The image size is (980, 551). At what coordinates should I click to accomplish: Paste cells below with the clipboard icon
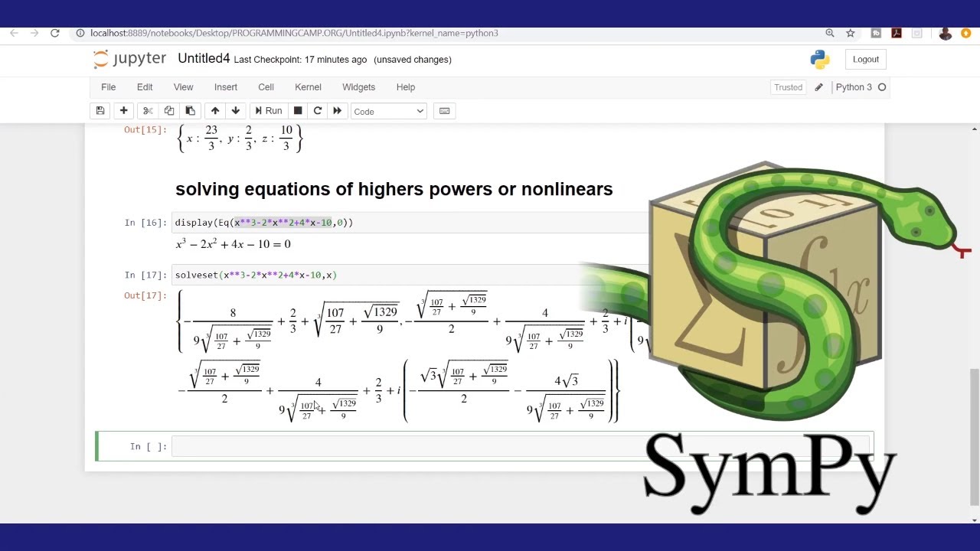coord(191,111)
